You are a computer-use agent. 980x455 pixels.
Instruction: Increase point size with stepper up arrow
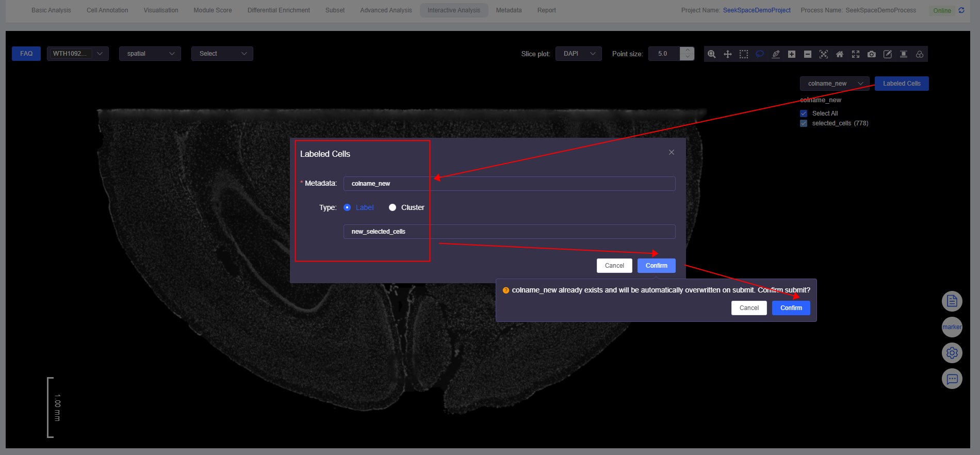pyautogui.click(x=687, y=50)
